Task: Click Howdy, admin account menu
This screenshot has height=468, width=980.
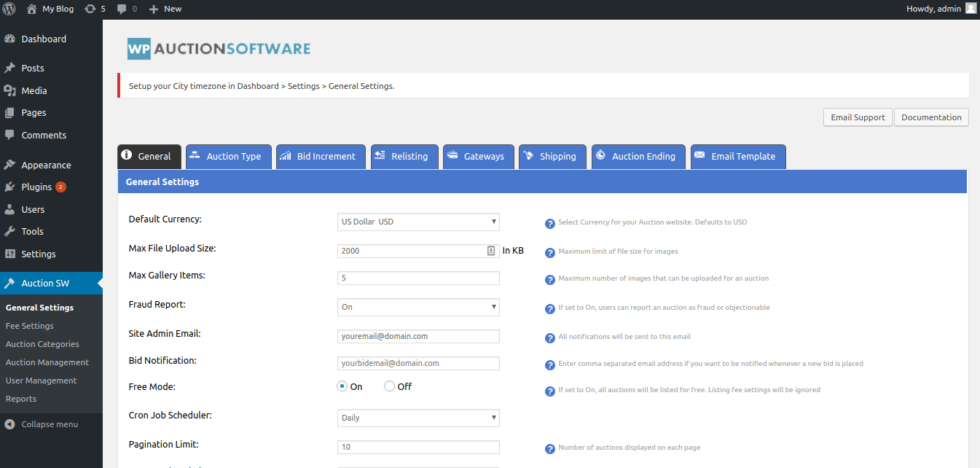Action: click(x=941, y=9)
